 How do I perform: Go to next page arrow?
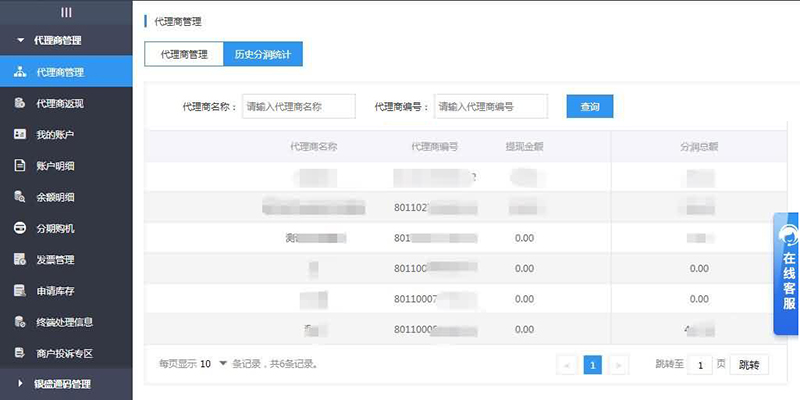619,365
